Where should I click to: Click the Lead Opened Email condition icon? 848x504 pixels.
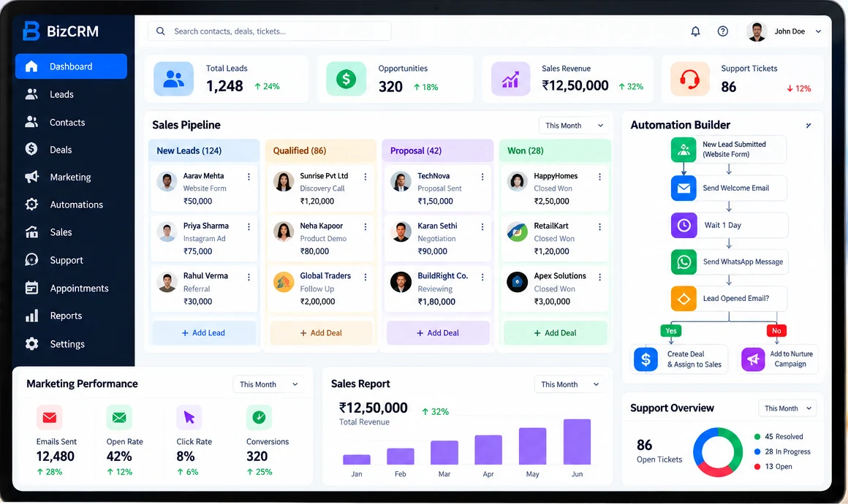click(x=684, y=299)
